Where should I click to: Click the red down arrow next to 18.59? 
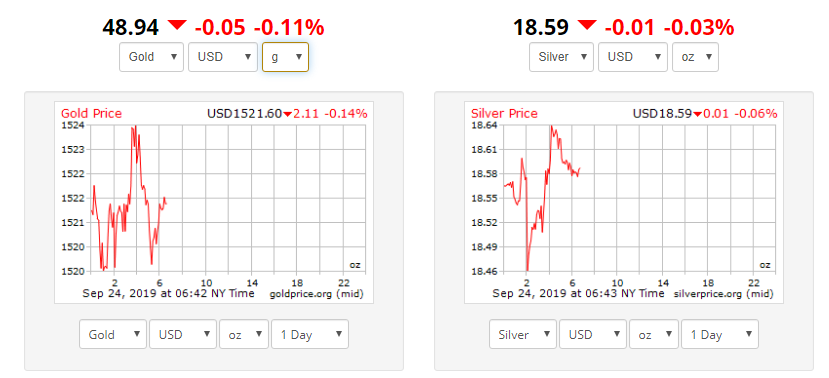(587, 25)
